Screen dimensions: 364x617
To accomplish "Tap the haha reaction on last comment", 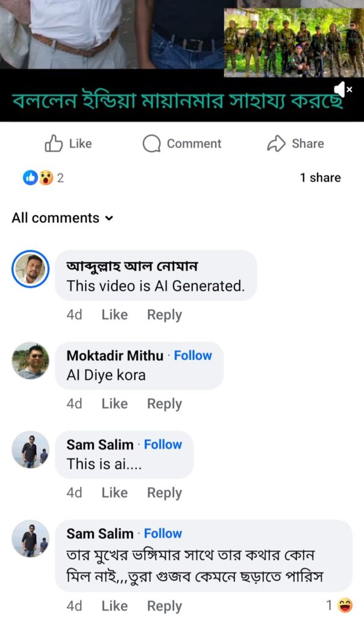I will coord(345,605).
